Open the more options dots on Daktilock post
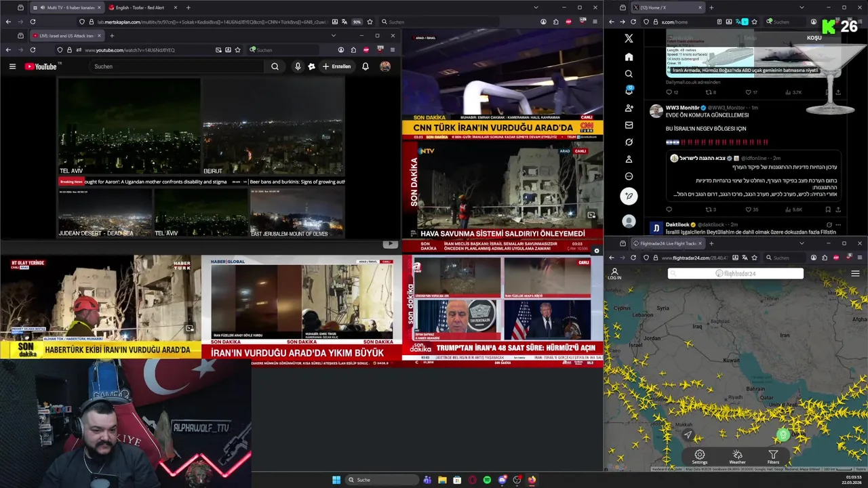This screenshot has height=488, width=868. click(x=838, y=224)
